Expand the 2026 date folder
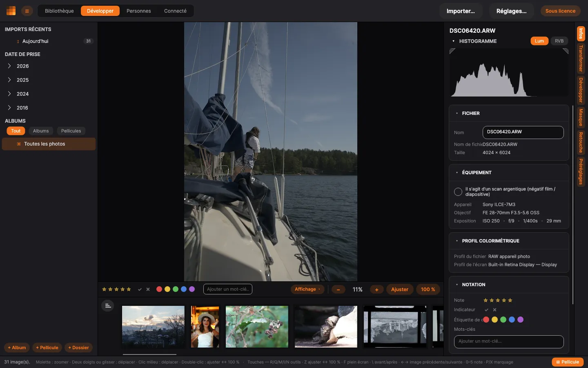Viewport: 588px width, 368px height. point(9,66)
